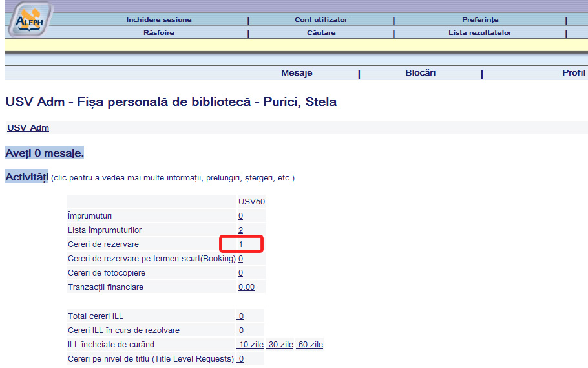Open Împrumuturi count link
This screenshot has width=588, height=368.
click(x=240, y=216)
